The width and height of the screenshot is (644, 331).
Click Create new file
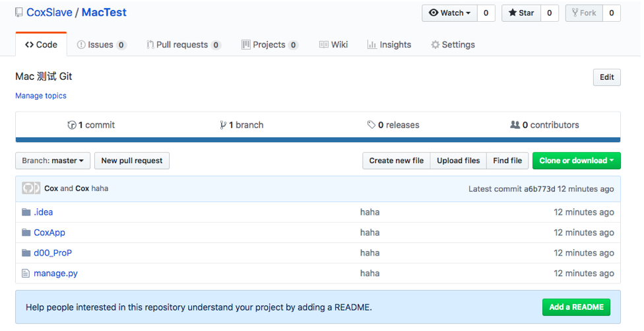tap(397, 161)
